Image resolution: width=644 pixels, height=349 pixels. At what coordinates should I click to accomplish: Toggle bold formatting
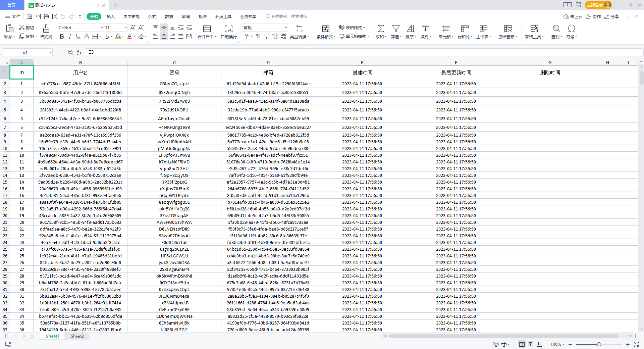pos(62,37)
